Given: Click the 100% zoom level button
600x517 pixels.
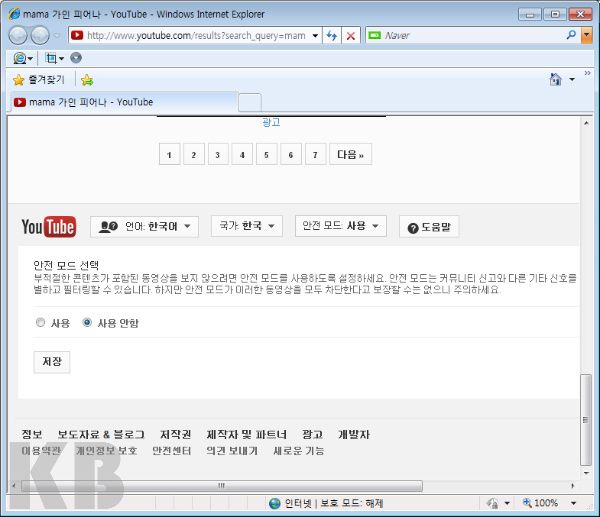Looking at the screenshot, I should (x=540, y=503).
